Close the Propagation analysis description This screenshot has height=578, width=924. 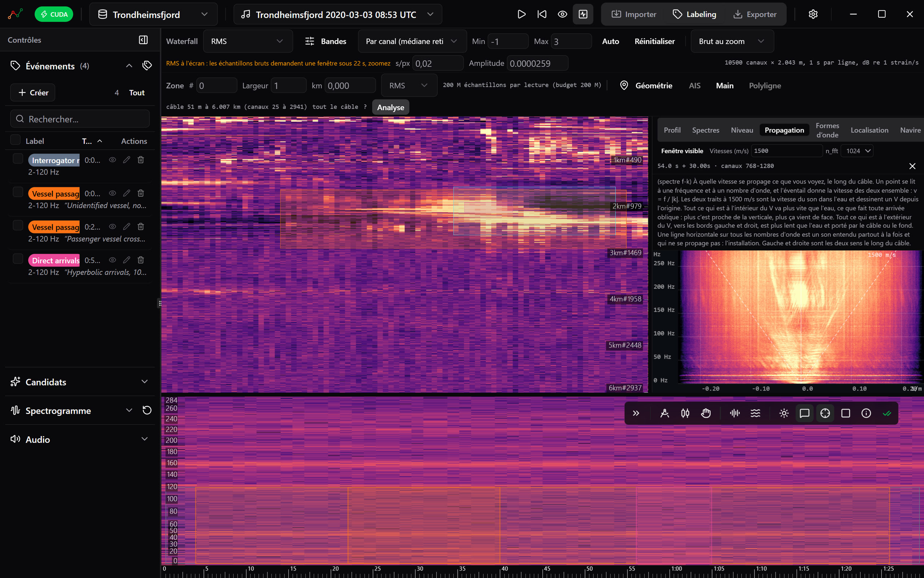tap(912, 166)
